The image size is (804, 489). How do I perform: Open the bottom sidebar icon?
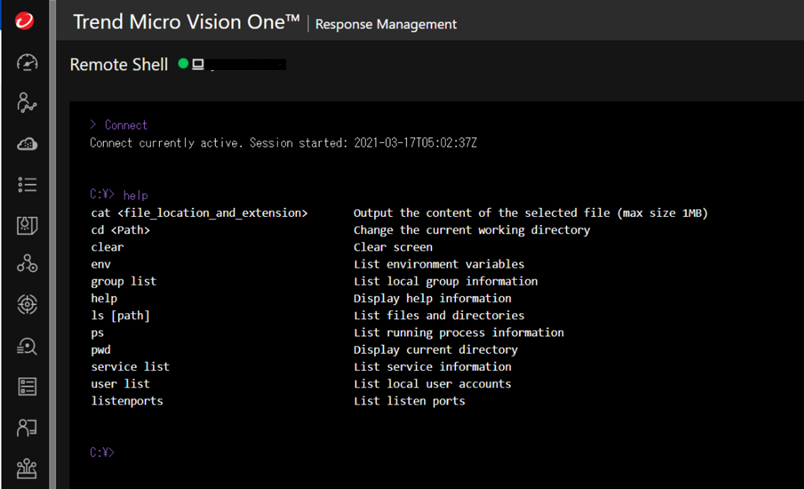(27, 467)
